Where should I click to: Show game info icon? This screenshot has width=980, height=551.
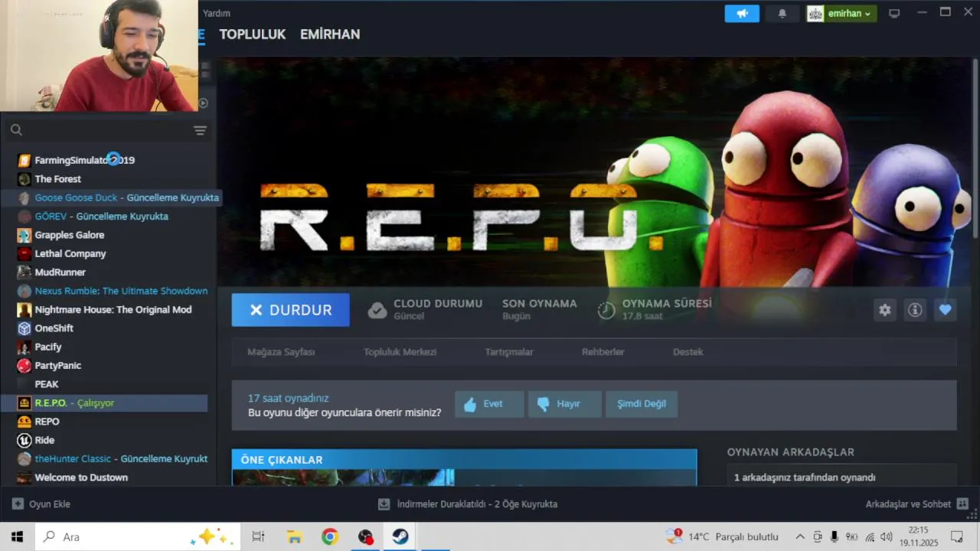coord(915,310)
